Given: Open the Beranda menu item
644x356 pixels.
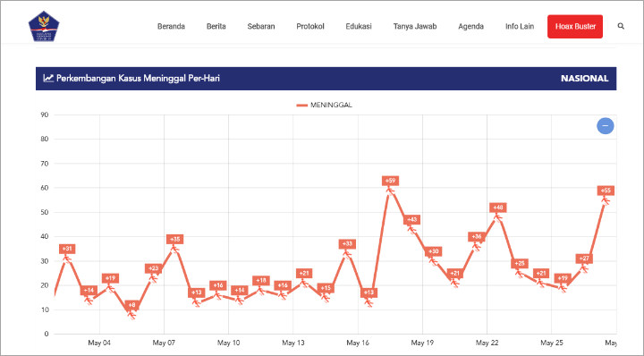Looking at the screenshot, I should [x=171, y=26].
